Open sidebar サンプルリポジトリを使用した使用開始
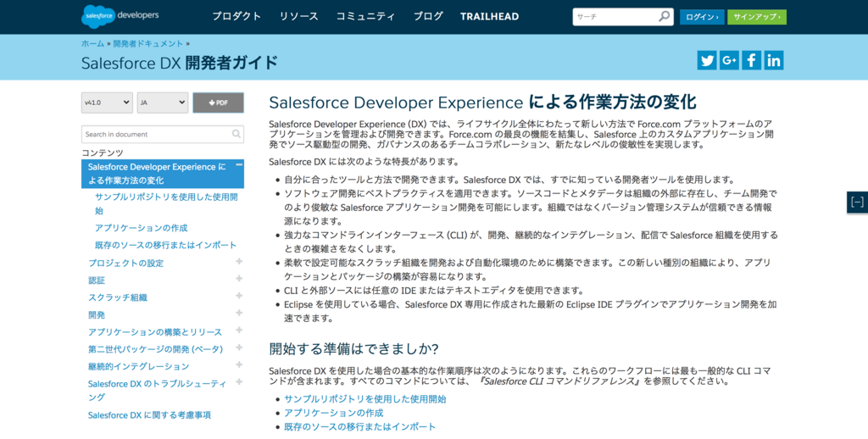Image resolution: width=868 pixels, height=439 pixels. pyautogui.click(x=166, y=203)
